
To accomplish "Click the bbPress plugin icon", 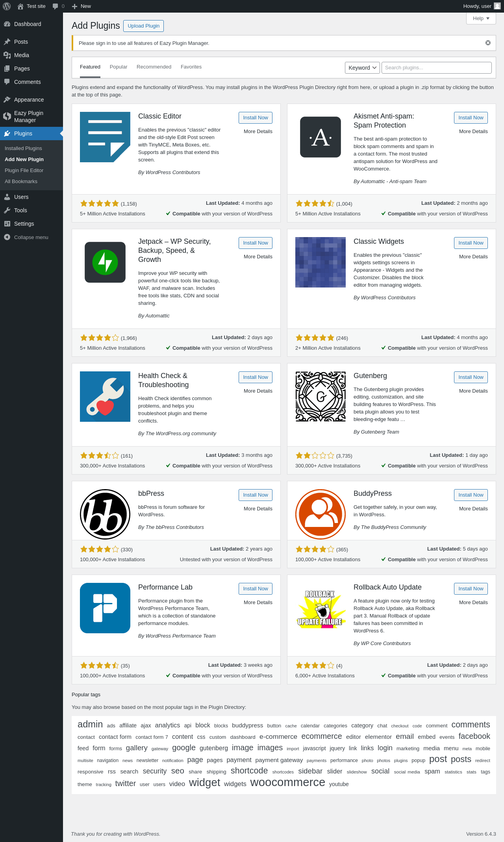I will coord(105,514).
